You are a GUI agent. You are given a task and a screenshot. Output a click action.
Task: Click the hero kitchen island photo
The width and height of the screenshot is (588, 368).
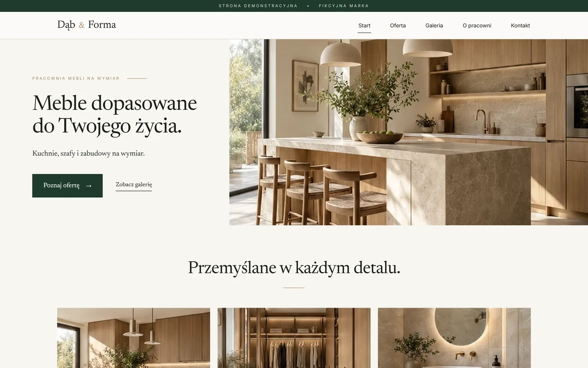pos(408,132)
